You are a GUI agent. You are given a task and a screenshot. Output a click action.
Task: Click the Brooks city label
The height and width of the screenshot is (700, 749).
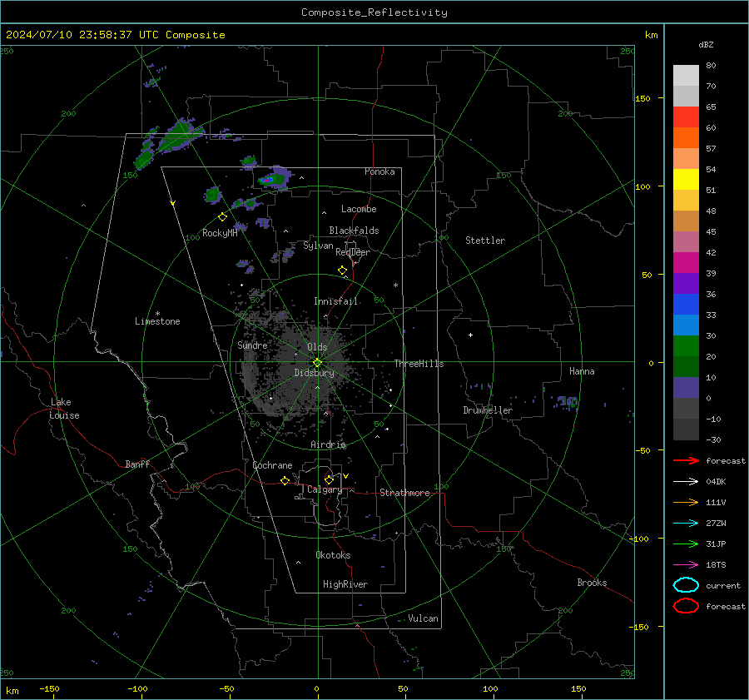(x=592, y=583)
